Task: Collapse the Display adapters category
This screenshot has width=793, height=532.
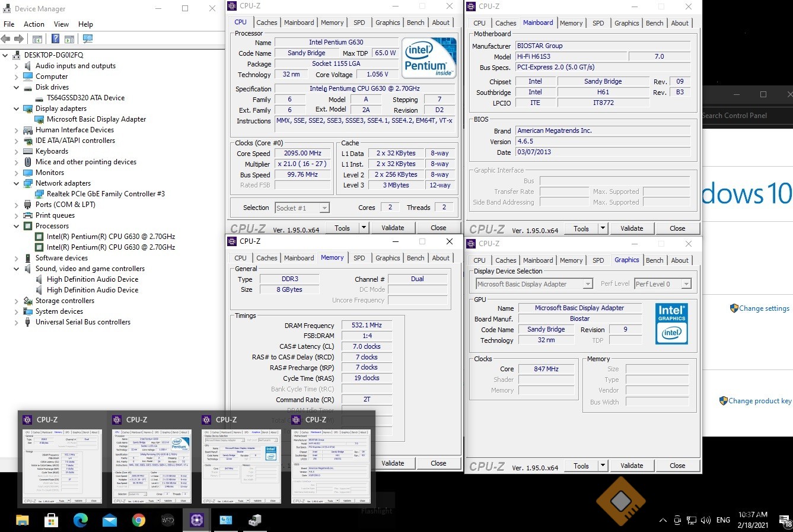Action: pos(17,109)
